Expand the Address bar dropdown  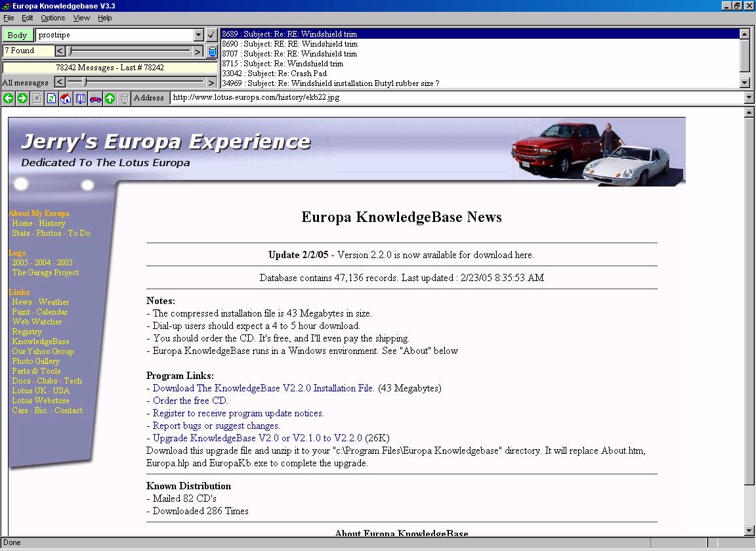(749, 98)
